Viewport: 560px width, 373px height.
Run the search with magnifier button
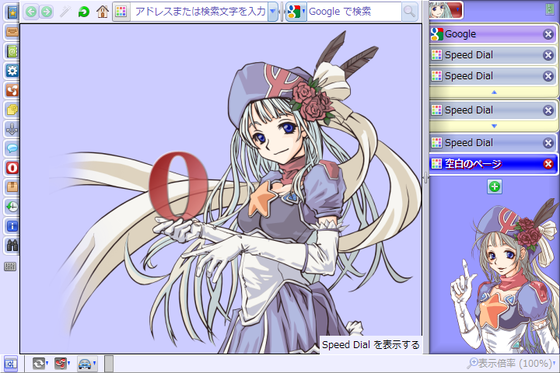click(409, 12)
